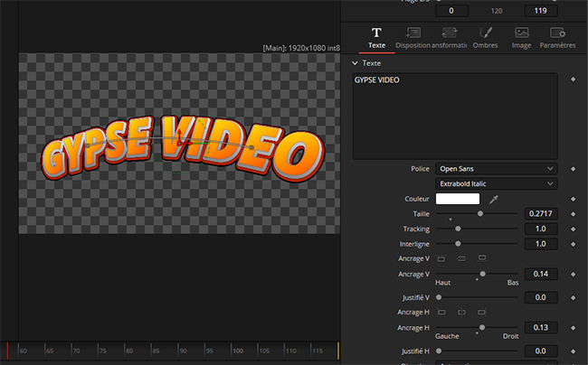Viewport: 588px width, 365px height.
Task: Toggle keyframe diamond for Interligne
Action: tap(573, 244)
